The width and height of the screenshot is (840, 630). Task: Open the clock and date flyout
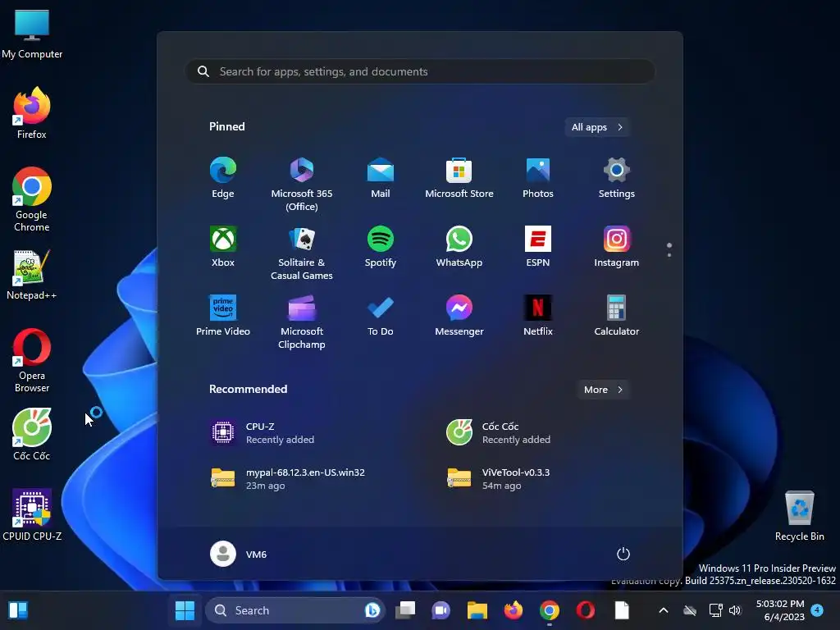click(x=780, y=610)
